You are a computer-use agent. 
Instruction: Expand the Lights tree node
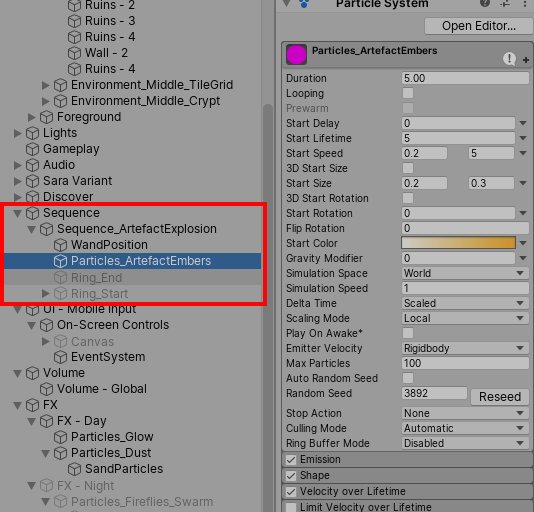(x=17, y=133)
